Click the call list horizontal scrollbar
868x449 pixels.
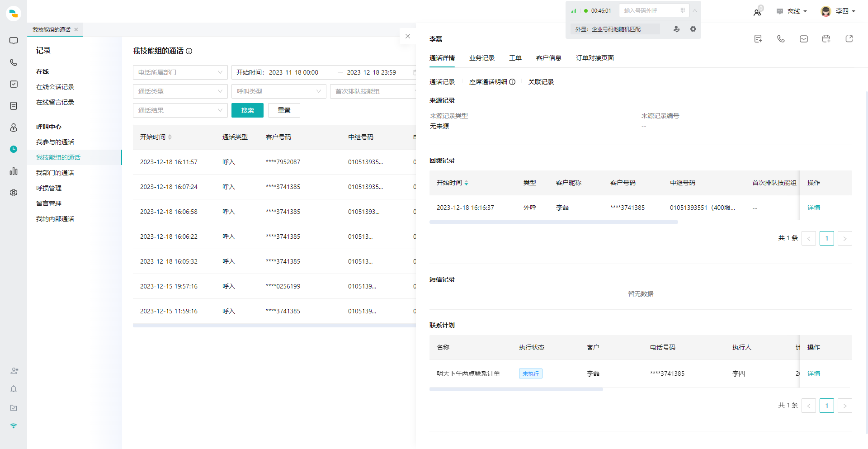274,325
